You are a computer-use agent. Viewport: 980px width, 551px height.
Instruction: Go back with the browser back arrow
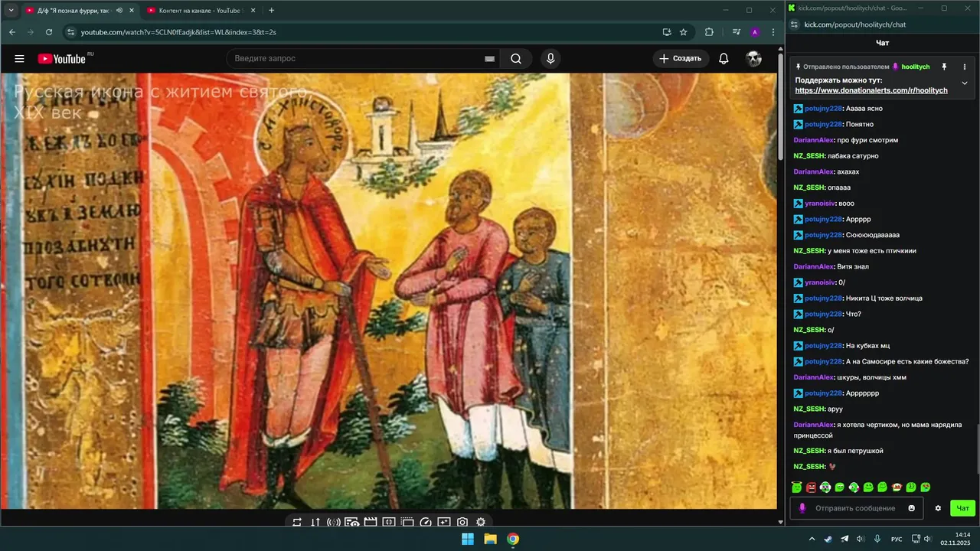point(12,32)
